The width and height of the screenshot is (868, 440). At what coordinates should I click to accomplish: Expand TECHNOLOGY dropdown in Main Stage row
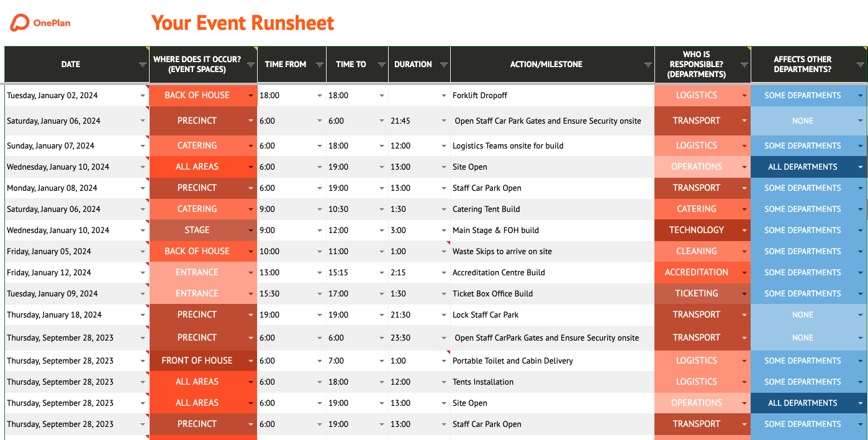click(744, 231)
